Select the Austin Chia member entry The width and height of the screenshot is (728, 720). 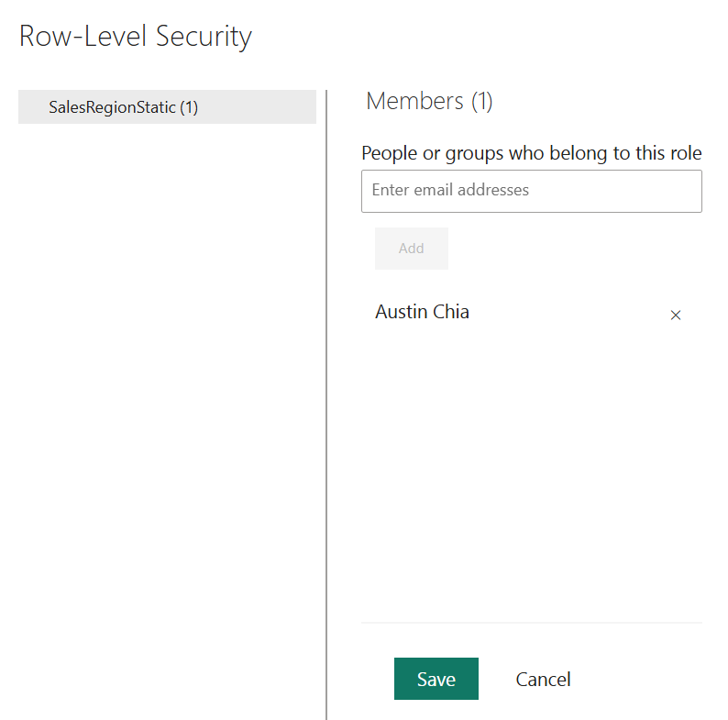[422, 312]
